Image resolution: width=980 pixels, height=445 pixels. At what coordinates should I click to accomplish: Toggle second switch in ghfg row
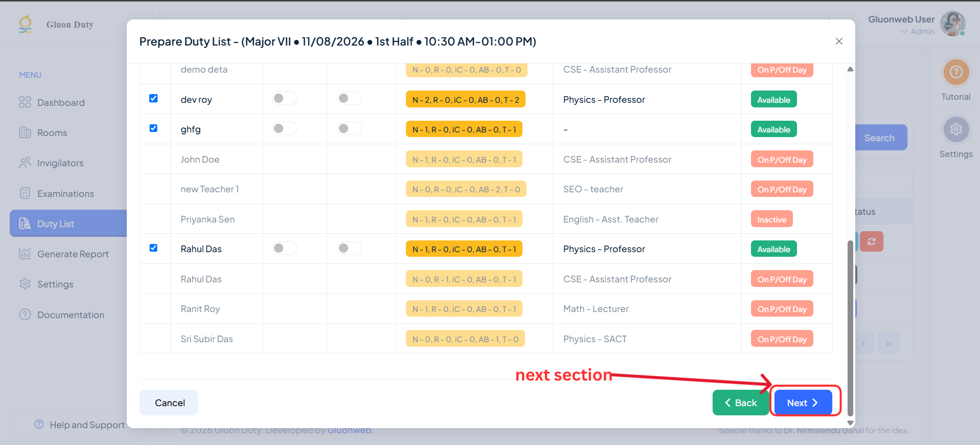point(349,128)
